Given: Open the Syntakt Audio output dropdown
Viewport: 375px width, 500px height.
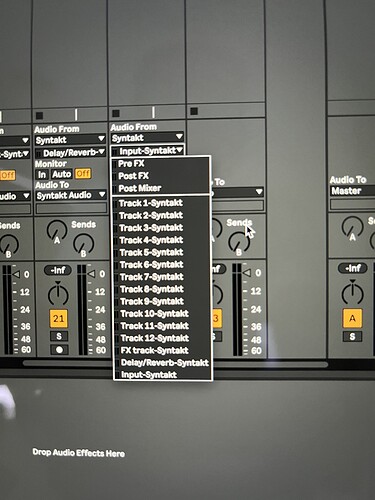Looking at the screenshot, I should click(x=70, y=195).
